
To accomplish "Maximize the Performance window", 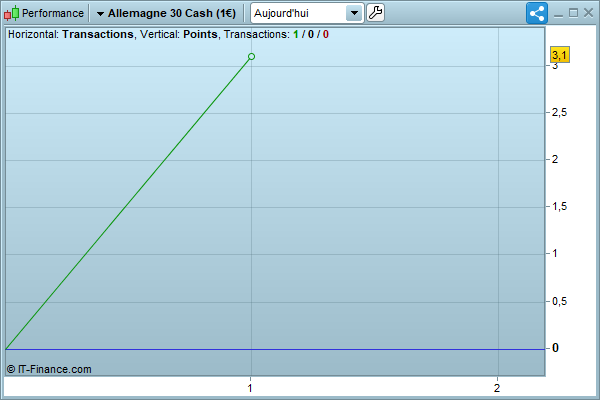I will [573, 13].
